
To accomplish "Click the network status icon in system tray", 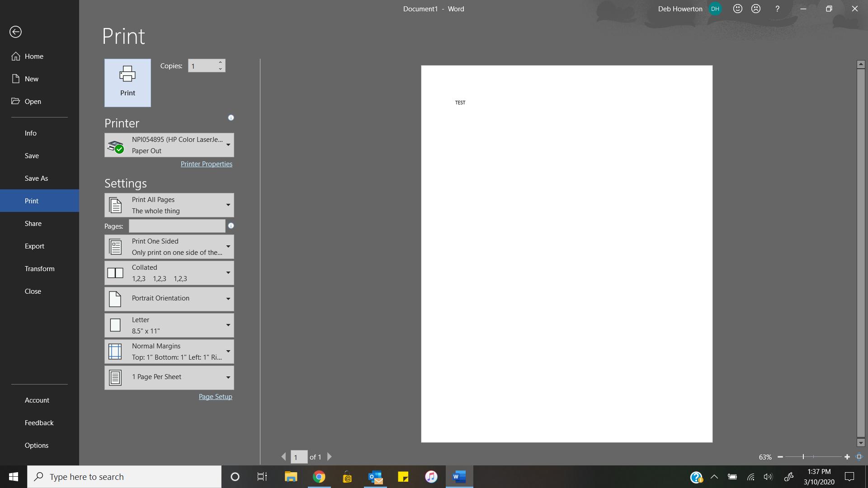I will tap(751, 477).
